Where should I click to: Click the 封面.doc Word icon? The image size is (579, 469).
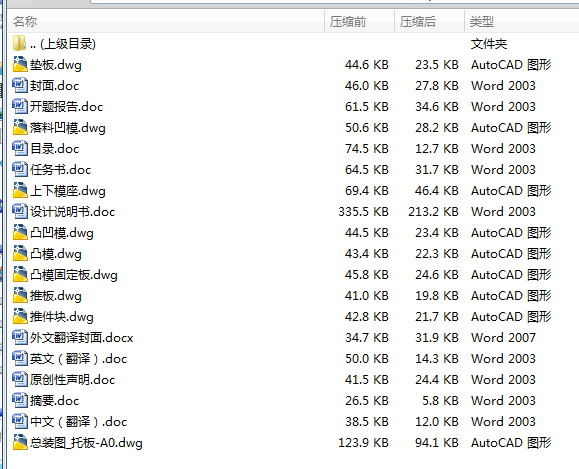click(20, 85)
